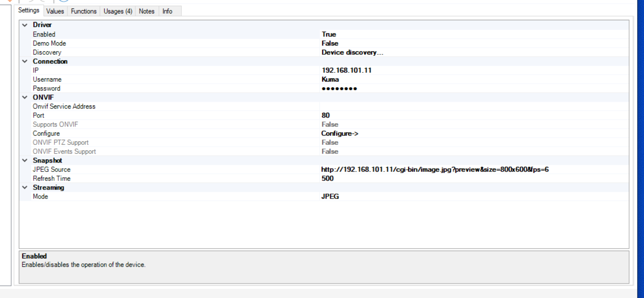644x298 pixels.
Task: Collapse the ONVIF section
Action: pyautogui.click(x=25, y=97)
